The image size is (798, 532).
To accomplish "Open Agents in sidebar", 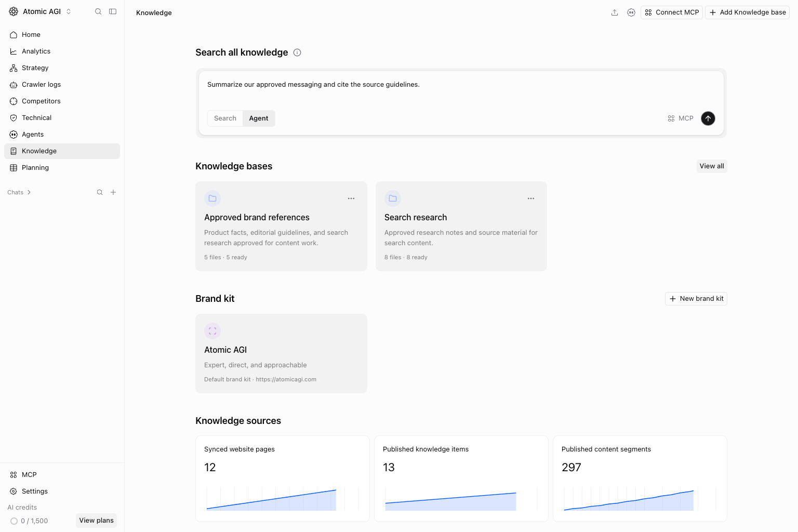I will (62, 135).
